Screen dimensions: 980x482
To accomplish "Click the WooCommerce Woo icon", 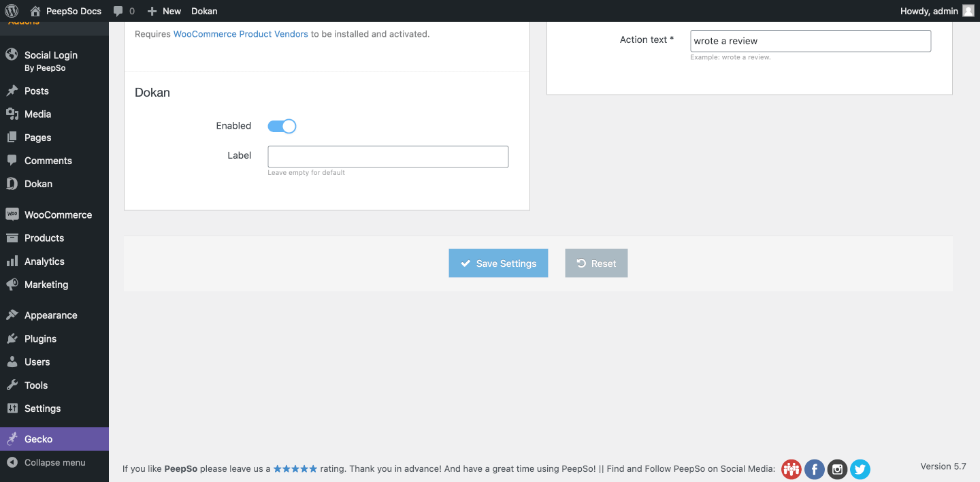I will point(12,214).
